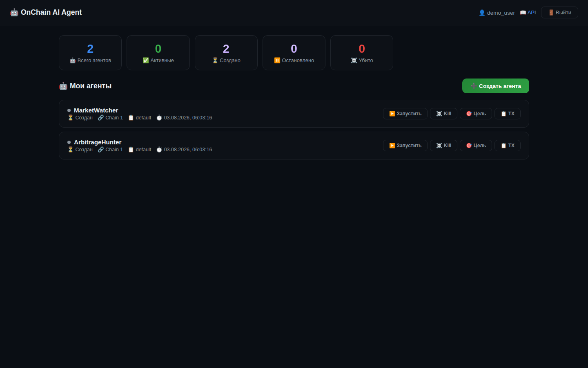Click the OnChain AI Agent title
Screen dimensions: 588x368
pyautogui.click(x=51, y=13)
